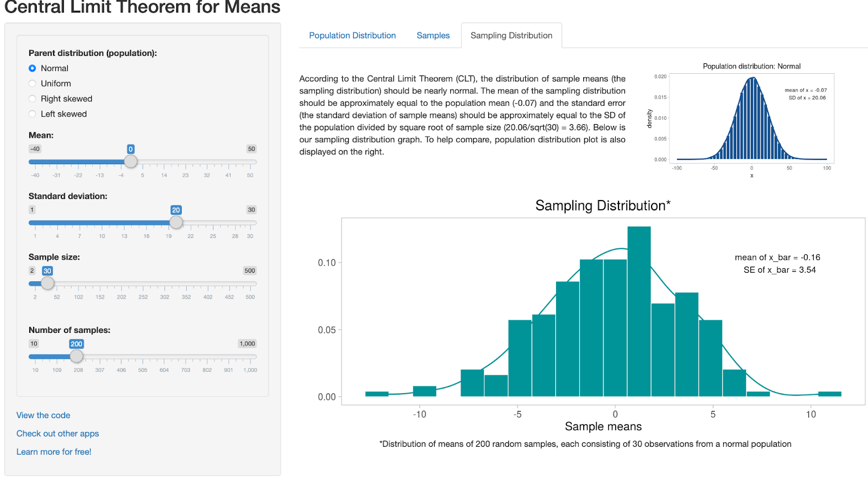Open the View the code link
The width and height of the screenshot is (868, 482).
43,415
